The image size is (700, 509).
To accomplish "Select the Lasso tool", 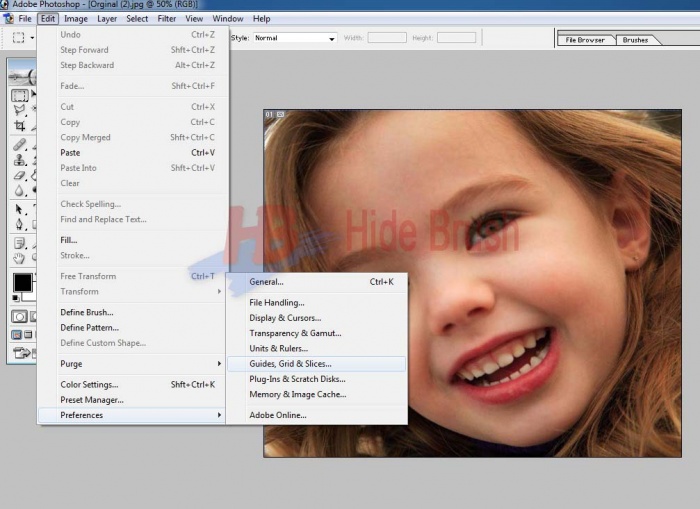I will click(x=19, y=110).
